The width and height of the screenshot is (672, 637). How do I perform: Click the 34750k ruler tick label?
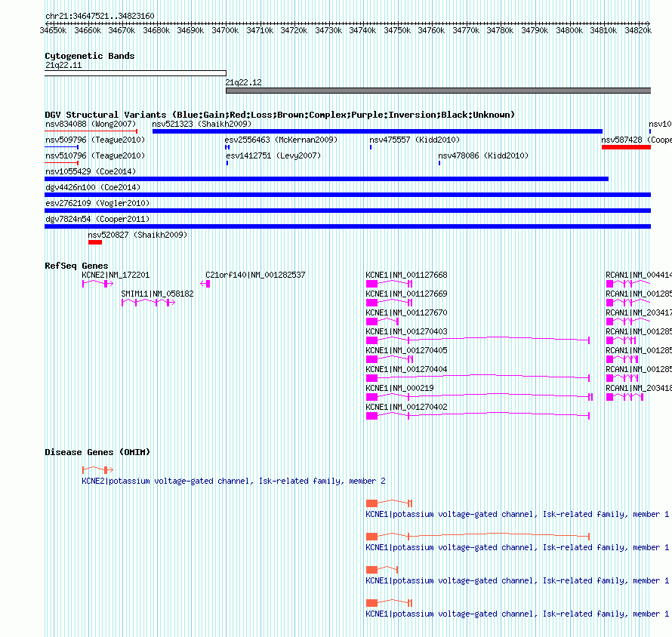397,30
